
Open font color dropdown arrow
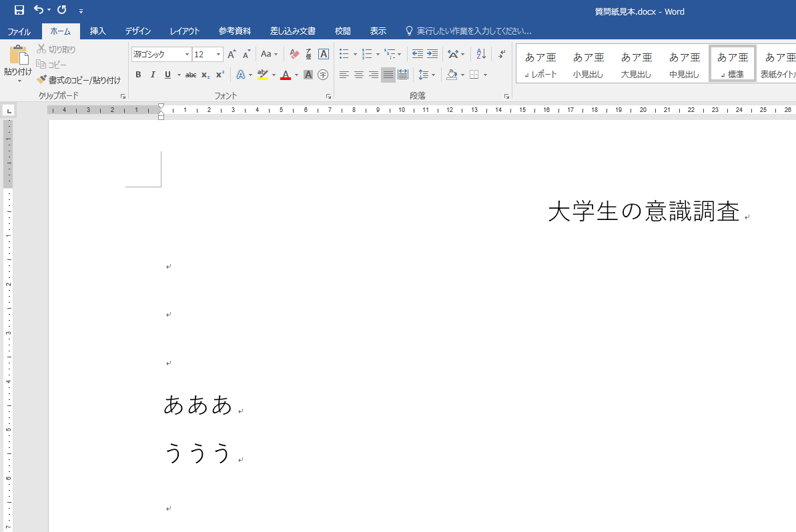296,75
